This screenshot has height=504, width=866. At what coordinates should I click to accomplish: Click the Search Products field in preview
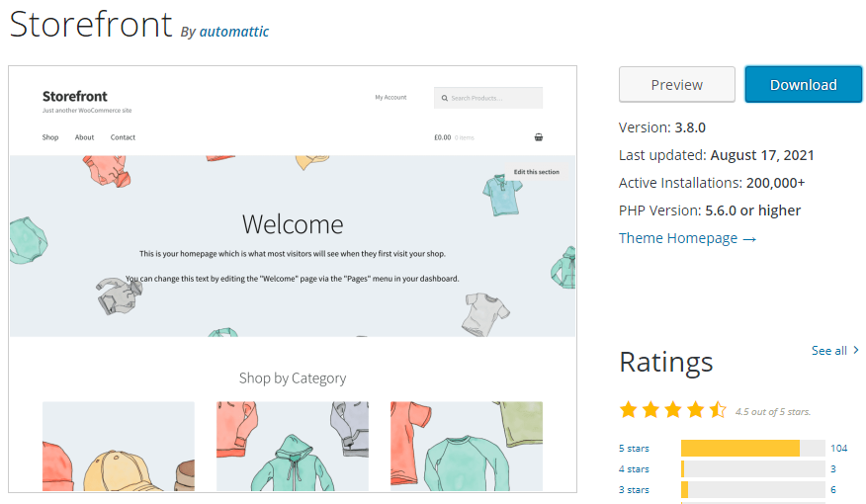coord(487,98)
